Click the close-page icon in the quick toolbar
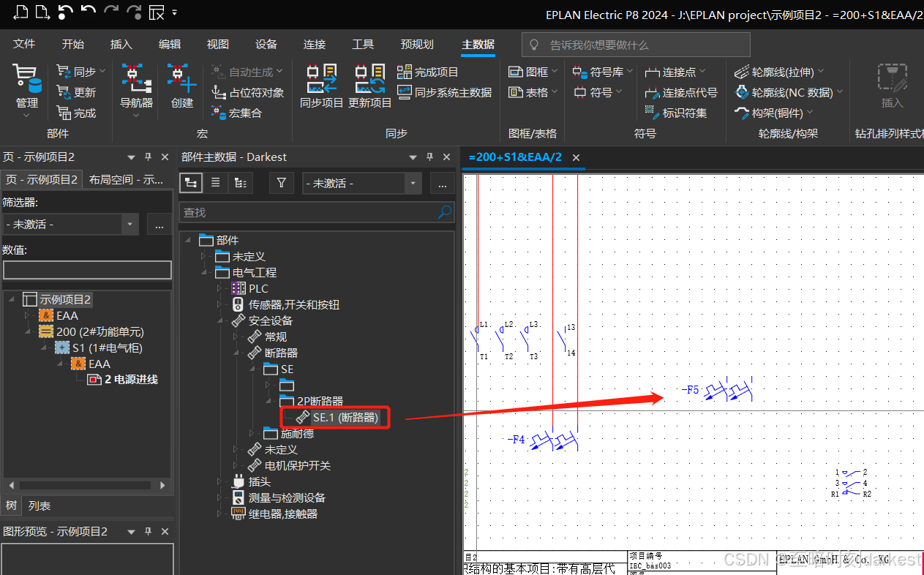The height and width of the screenshot is (575, 924). (x=157, y=12)
